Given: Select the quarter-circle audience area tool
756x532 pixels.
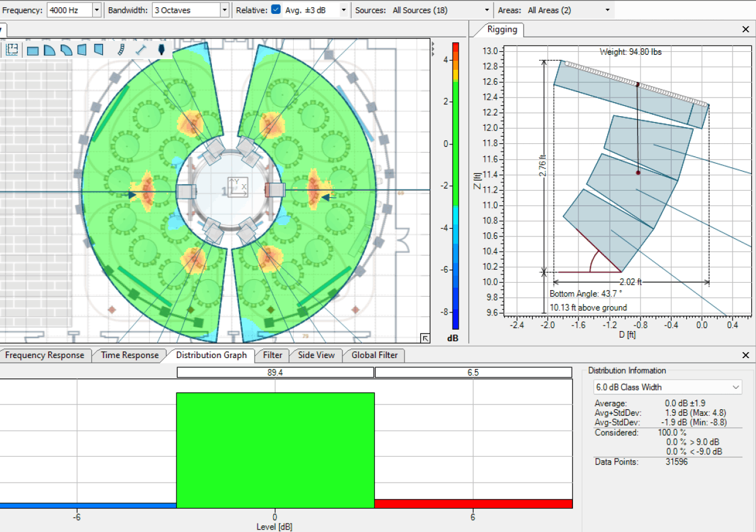Looking at the screenshot, I should pos(49,49).
